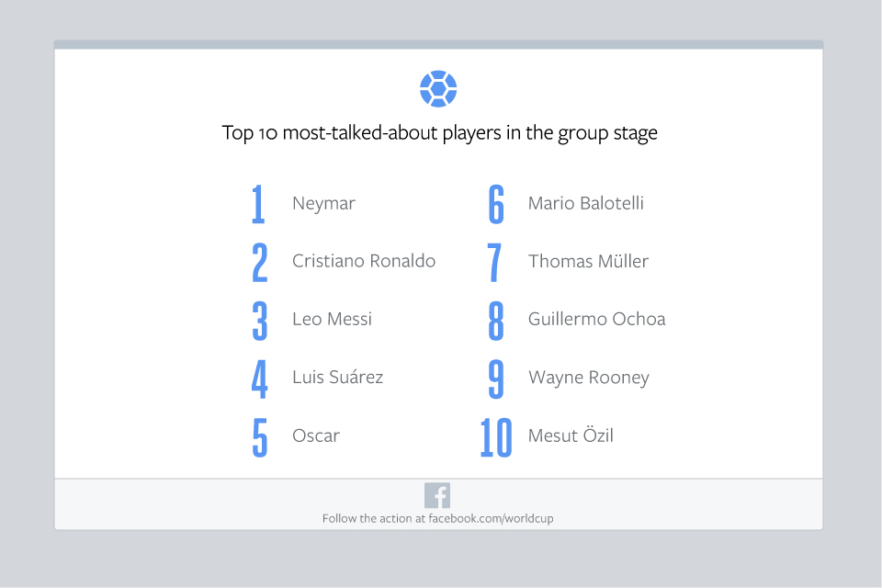Select Wayne Rooney in the list
The width and height of the screenshot is (882, 588).
[x=588, y=378]
